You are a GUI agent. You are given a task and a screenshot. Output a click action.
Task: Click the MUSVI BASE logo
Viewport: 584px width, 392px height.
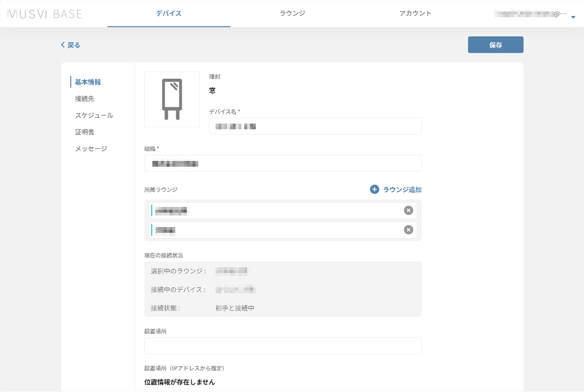(45, 14)
